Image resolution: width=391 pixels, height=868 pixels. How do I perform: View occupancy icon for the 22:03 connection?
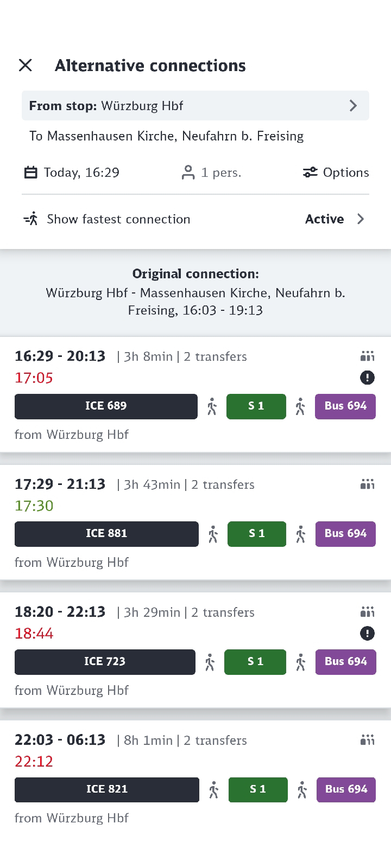pyautogui.click(x=367, y=740)
